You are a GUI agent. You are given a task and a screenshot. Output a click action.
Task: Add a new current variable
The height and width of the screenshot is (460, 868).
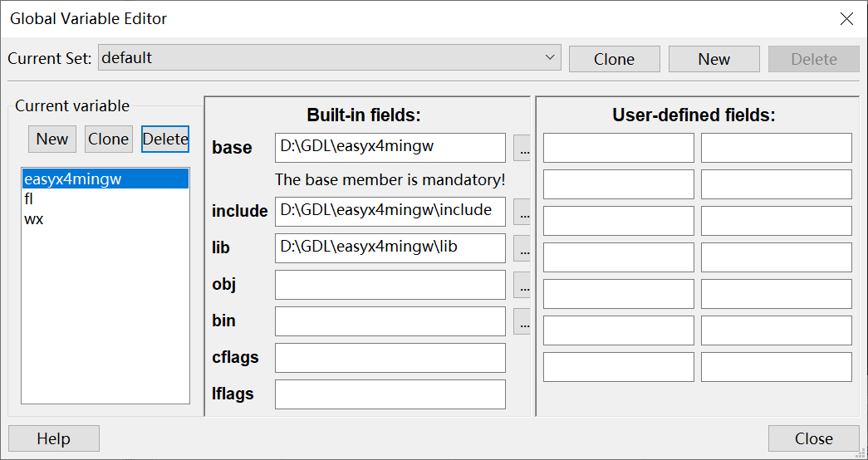point(52,139)
